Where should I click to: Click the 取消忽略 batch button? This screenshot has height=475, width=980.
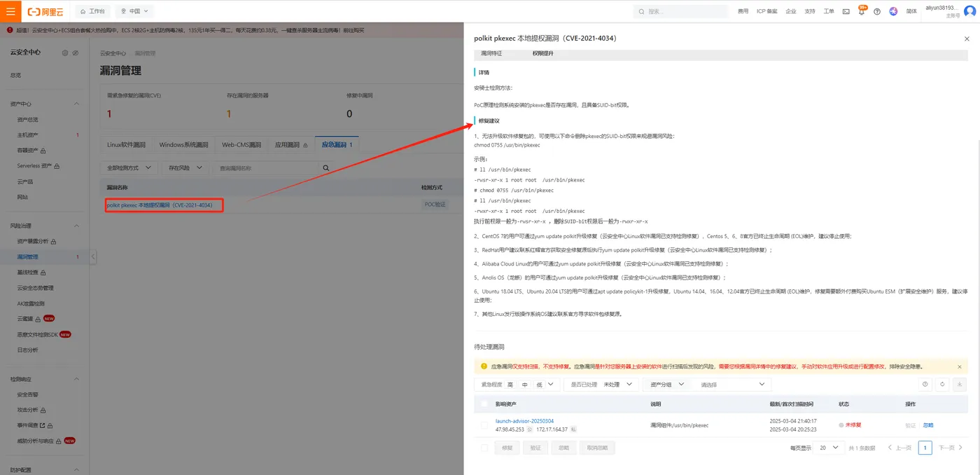point(596,448)
